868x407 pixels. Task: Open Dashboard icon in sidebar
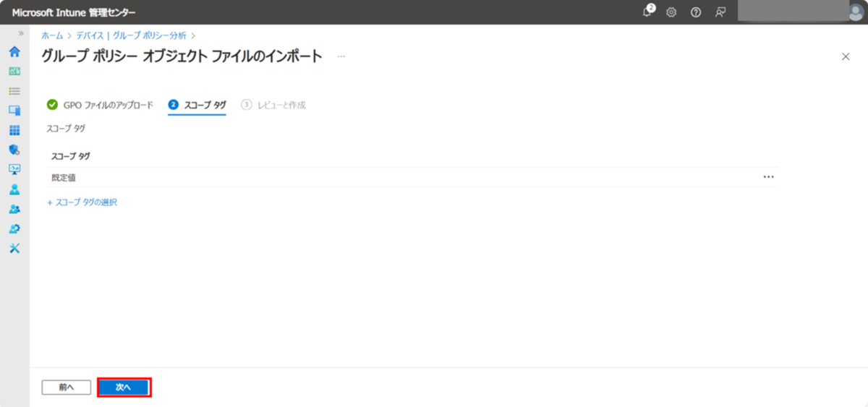tap(14, 72)
